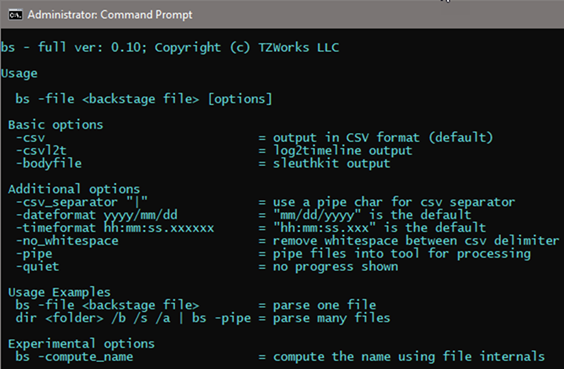Click the dir folder pipe example line
This screenshot has height=369, width=564.
(x=203, y=318)
